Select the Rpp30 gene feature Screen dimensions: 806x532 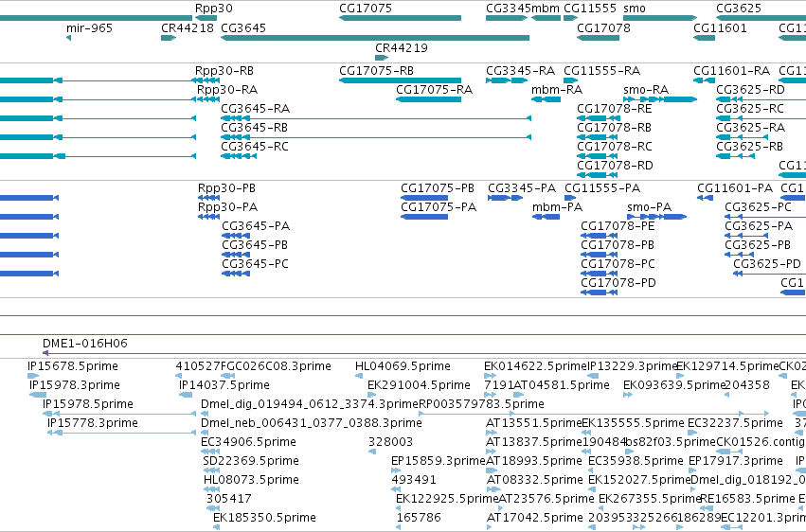tap(206, 18)
